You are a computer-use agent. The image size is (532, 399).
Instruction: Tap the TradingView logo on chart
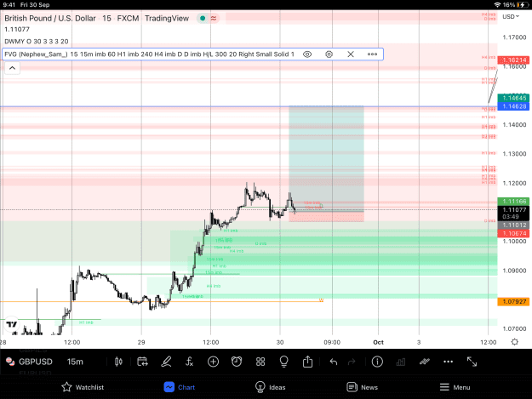coord(12,324)
